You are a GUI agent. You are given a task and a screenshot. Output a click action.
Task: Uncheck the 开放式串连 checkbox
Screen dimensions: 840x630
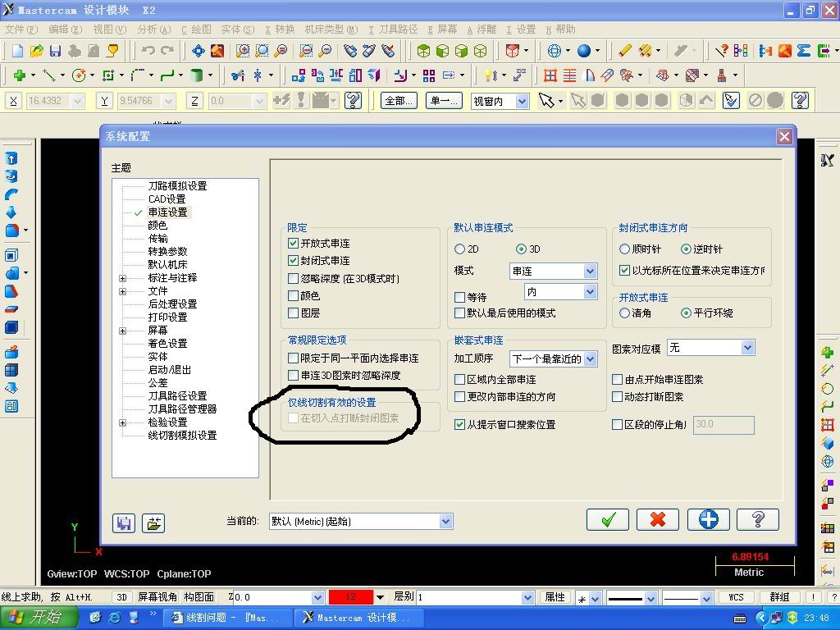tap(293, 243)
